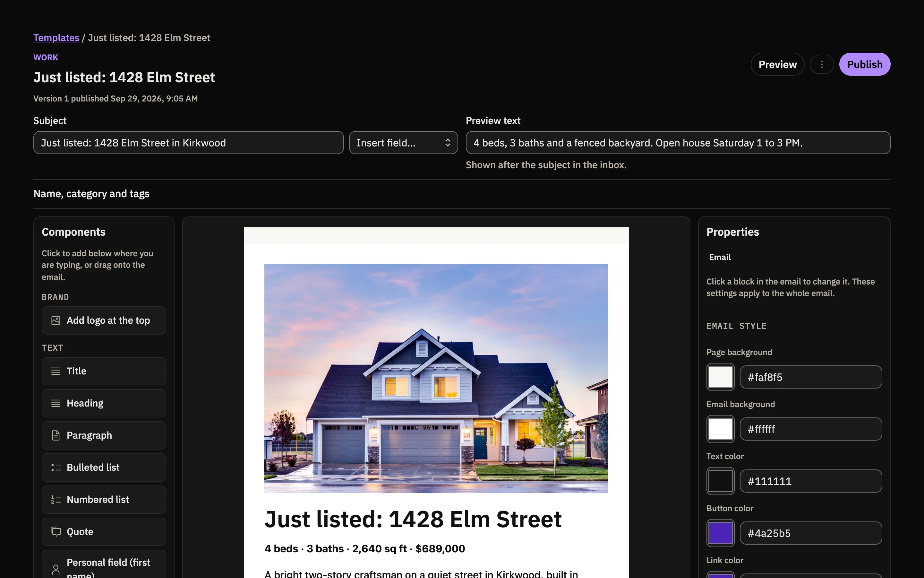Add the Quote component

coord(104,532)
